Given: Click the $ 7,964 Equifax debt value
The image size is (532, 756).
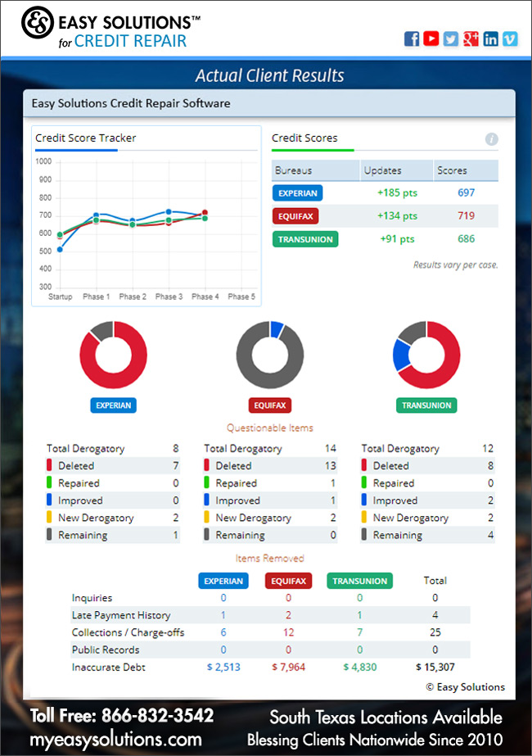Looking at the screenshot, I should pyautogui.click(x=289, y=668).
